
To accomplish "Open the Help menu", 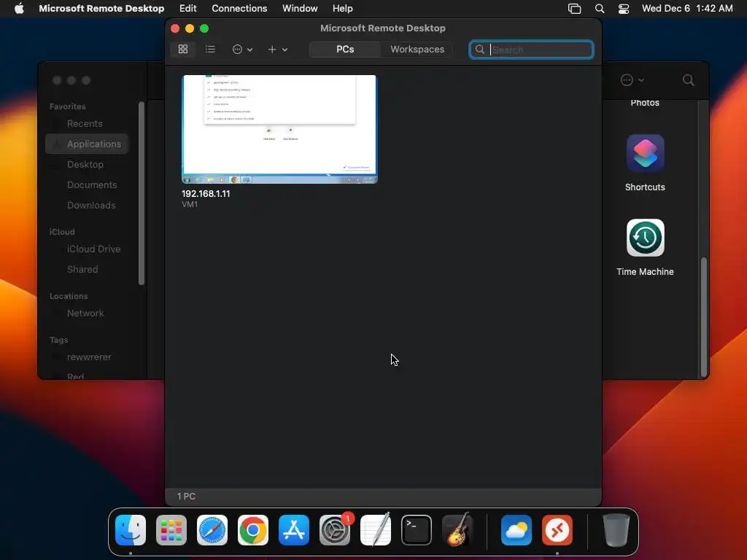I will tap(343, 9).
